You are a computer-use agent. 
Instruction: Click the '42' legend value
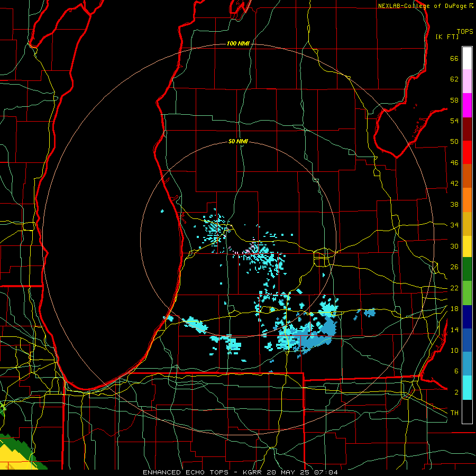(x=454, y=184)
